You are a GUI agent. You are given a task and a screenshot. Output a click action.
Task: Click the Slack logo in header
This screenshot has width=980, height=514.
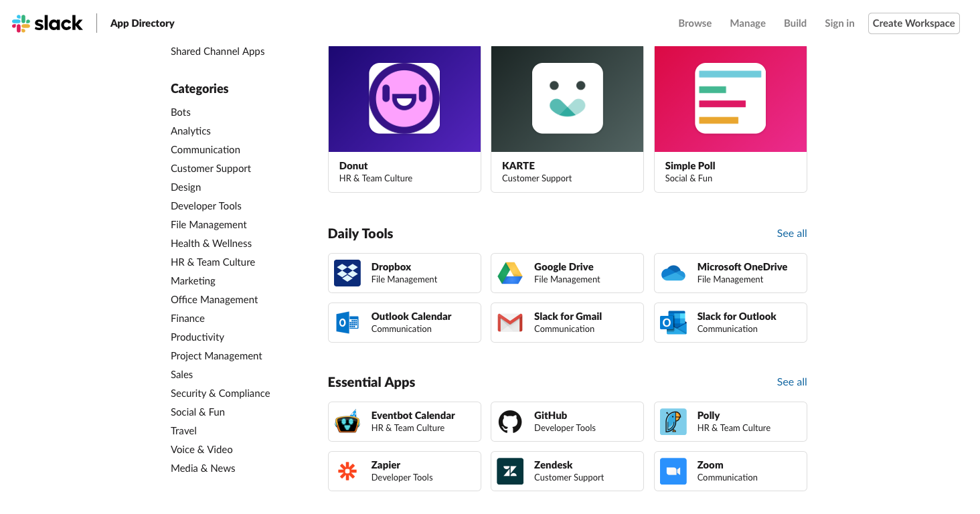click(x=48, y=23)
